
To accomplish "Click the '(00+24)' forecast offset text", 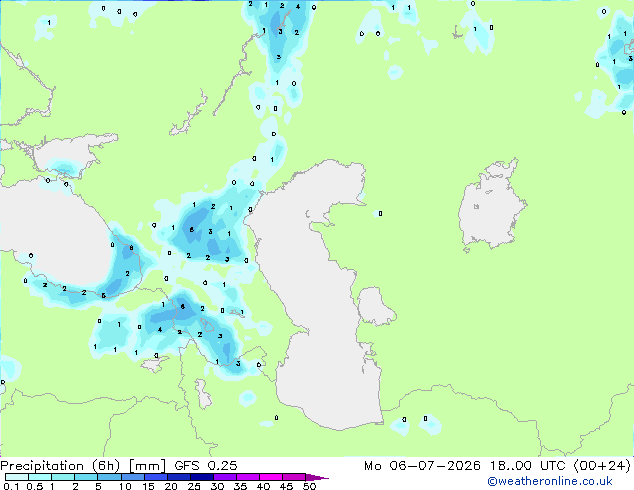I will point(602,466).
